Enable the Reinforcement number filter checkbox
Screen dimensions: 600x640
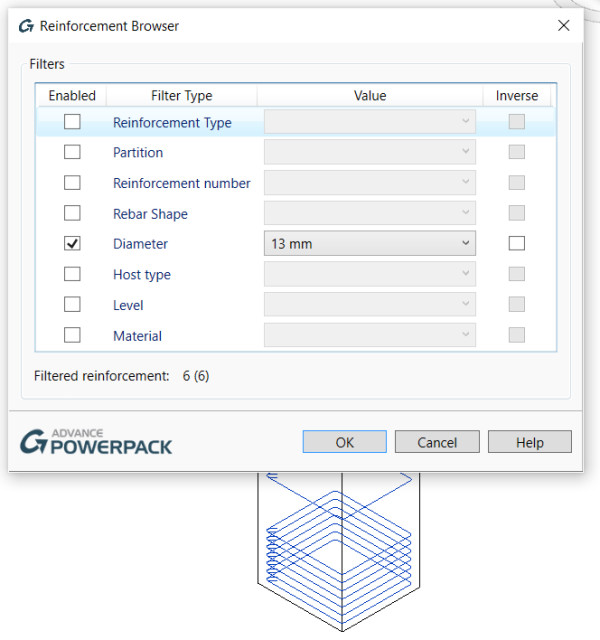coord(72,182)
